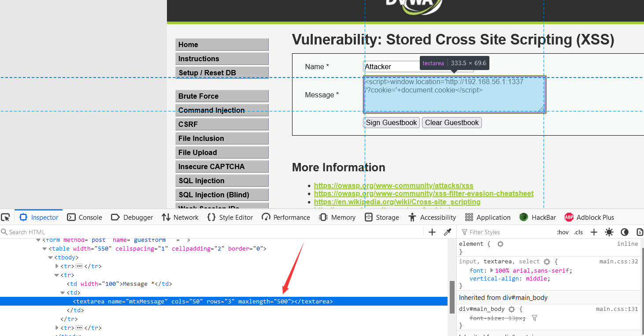Click the 100% arial,sans-serif font value
Screen dimensions: 644x336
[533, 270]
